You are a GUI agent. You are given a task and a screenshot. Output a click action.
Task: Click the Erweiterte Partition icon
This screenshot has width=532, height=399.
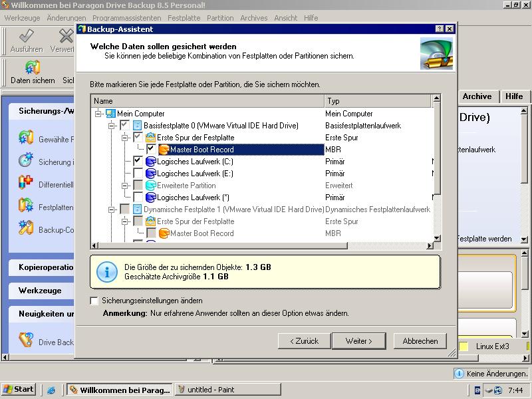click(x=151, y=186)
